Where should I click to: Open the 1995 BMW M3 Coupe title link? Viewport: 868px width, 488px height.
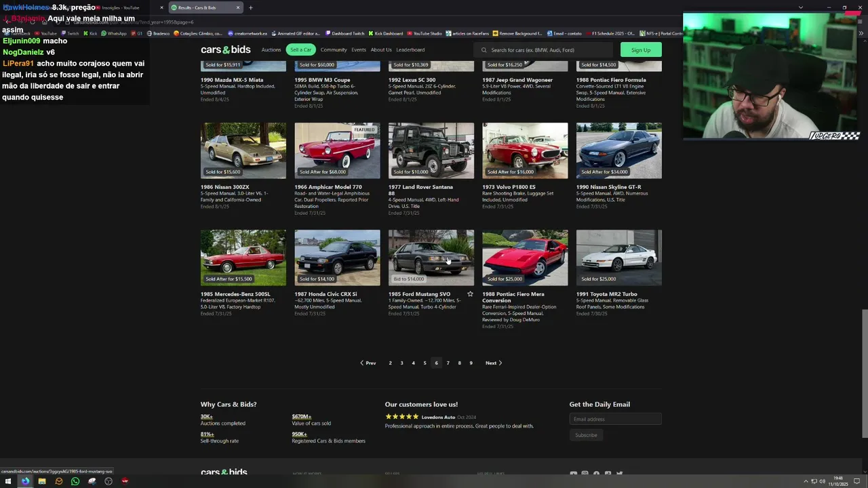point(322,80)
